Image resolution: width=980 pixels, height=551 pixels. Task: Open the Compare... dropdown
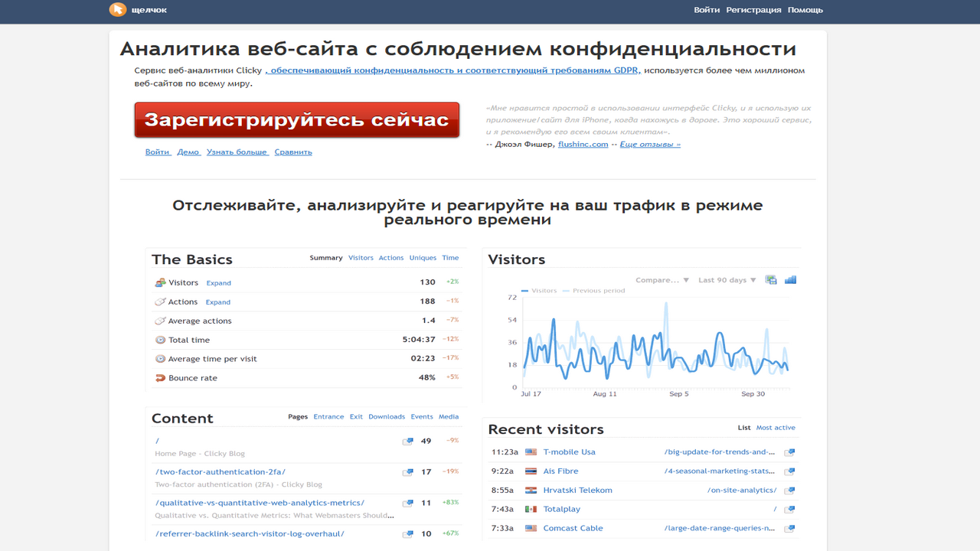click(x=662, y=280)
